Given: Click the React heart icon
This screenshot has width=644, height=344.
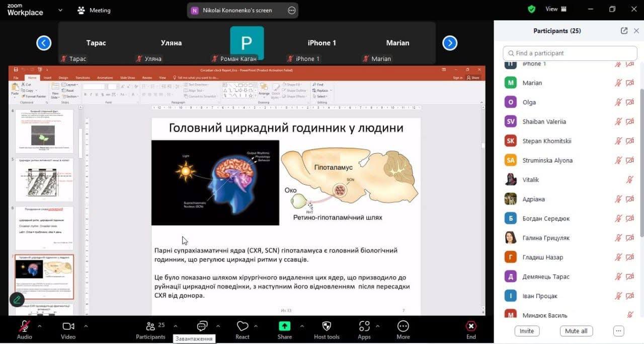Looking at the screenshot, I should pyautogui.click(x=243, y=326).
